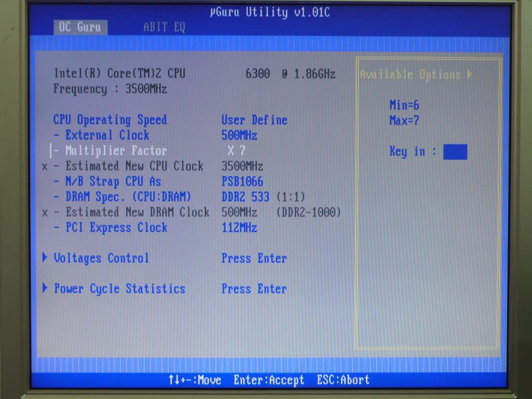Click Press Enter beside Power Cycle Statistics

point(254,289)
